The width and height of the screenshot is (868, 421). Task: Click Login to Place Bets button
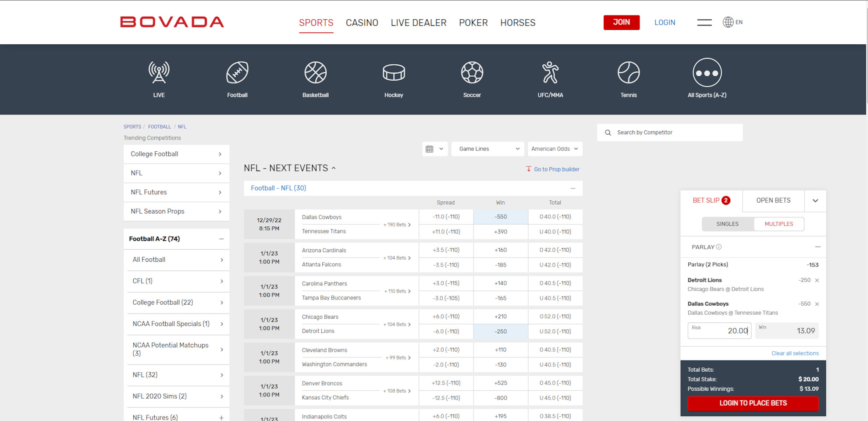point(753,403)
